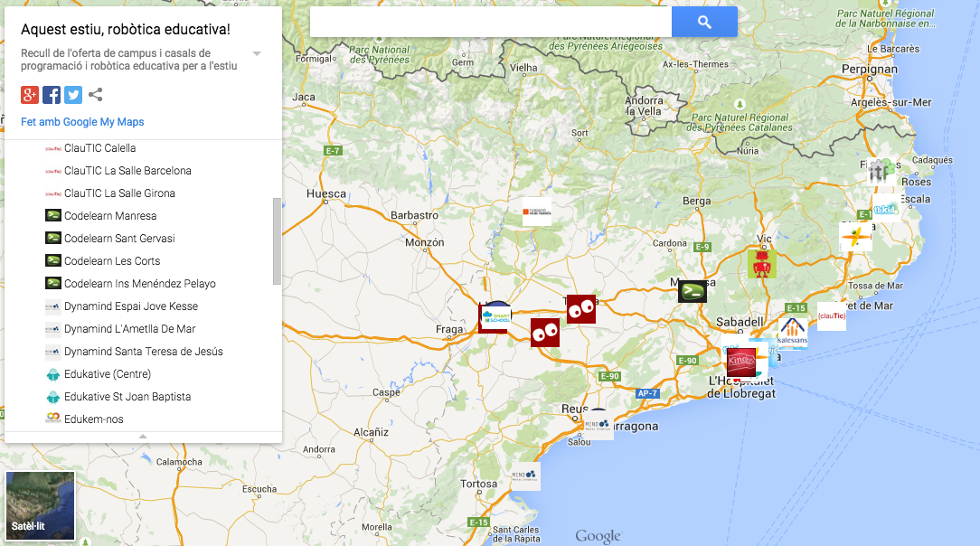This screenshot has width=980, height=546.
Task: Select Codelearn Ins Menéndez Pelayo entry
Action: pos(140,284)
